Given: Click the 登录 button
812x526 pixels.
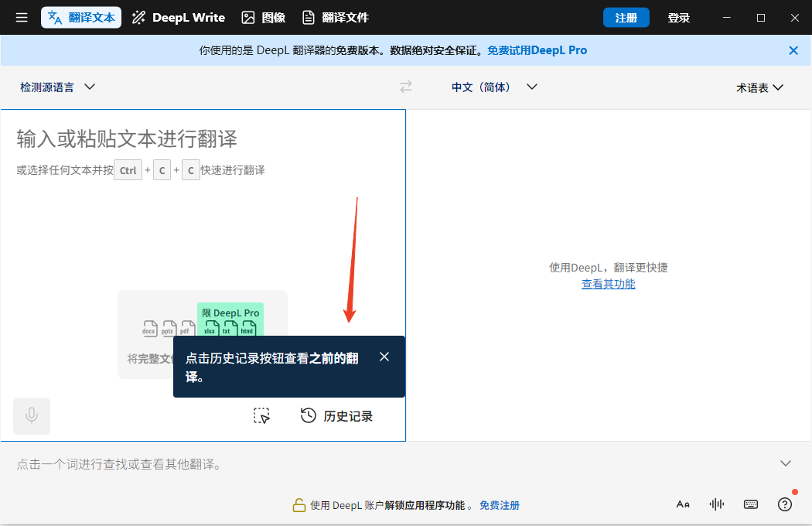Looking at the screenshot, I should tap(678, 18).
